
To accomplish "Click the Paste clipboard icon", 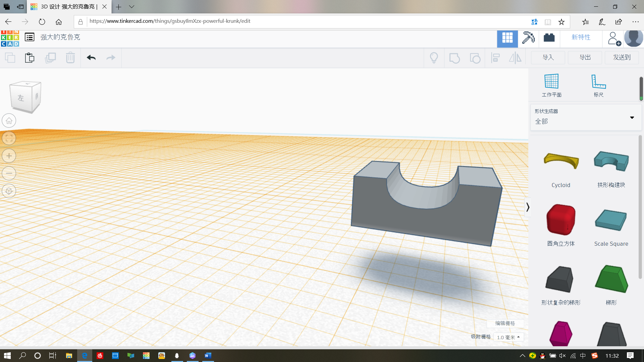I will 30,58.
